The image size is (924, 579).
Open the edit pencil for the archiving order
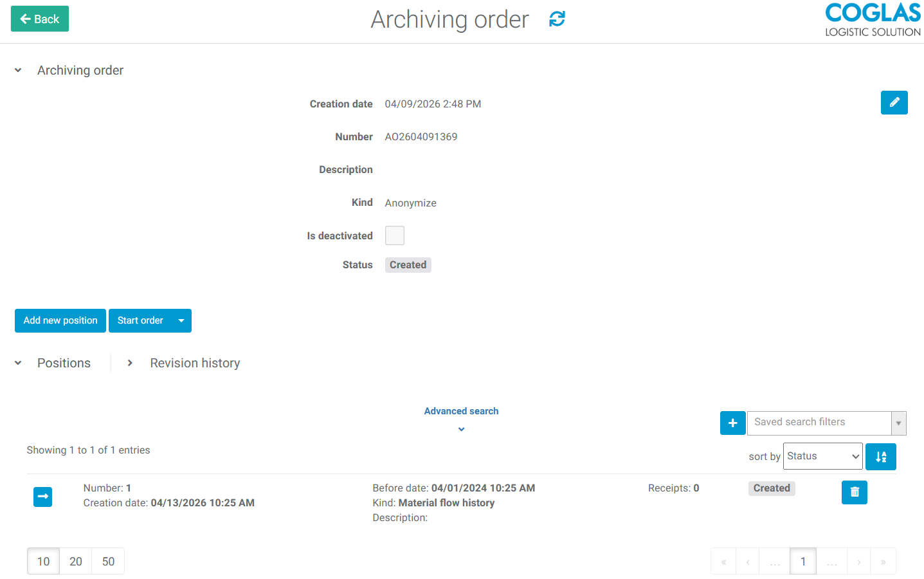click(894, 102)
